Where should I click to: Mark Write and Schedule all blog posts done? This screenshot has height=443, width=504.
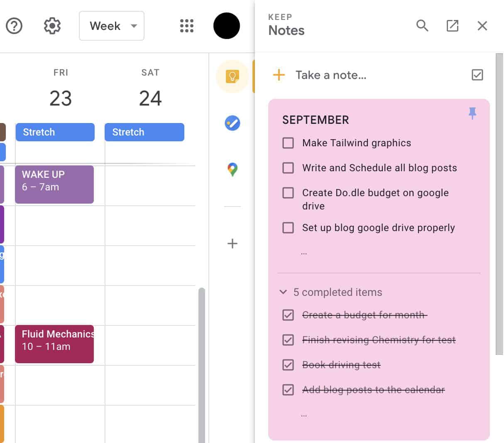(288, 168)
